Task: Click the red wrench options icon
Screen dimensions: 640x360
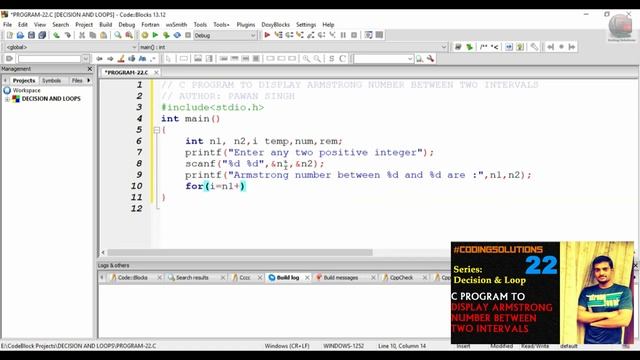Action: pos(430,59)
